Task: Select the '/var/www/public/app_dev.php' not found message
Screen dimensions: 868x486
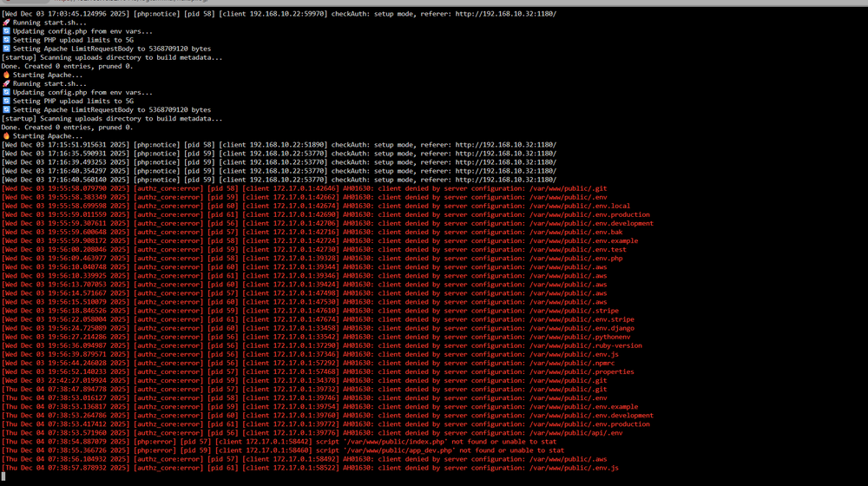Action: 440,450
